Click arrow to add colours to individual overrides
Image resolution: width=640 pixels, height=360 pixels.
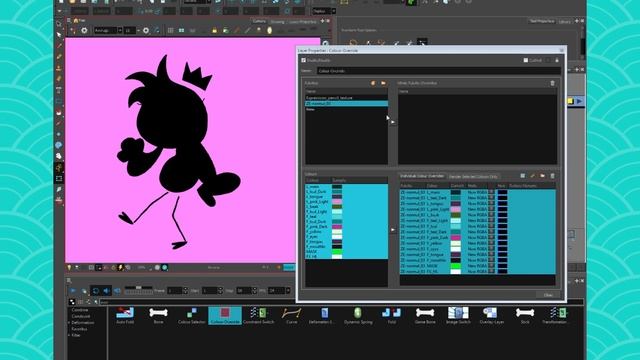(x=393, y=230)
